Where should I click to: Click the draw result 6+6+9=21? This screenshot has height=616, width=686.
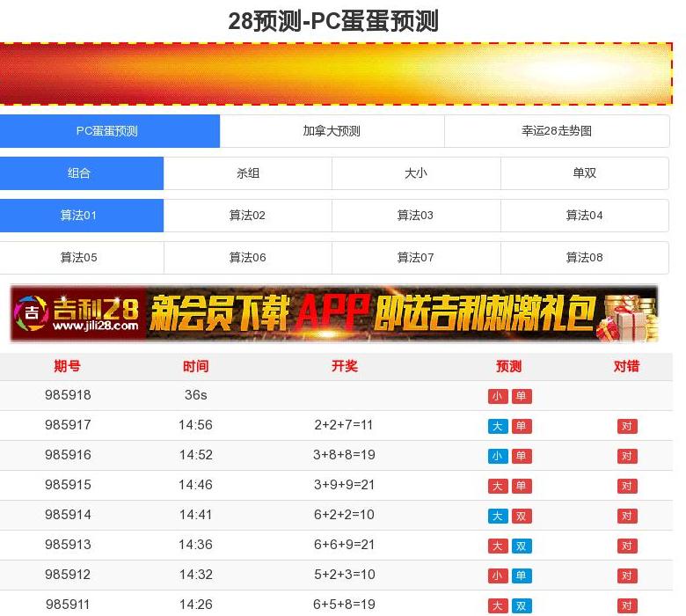(344, 545)
